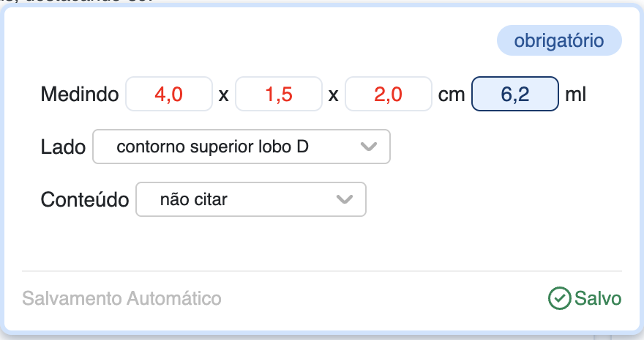
Task: Click the Salvamento Automático text
Action: click(121, 299)
